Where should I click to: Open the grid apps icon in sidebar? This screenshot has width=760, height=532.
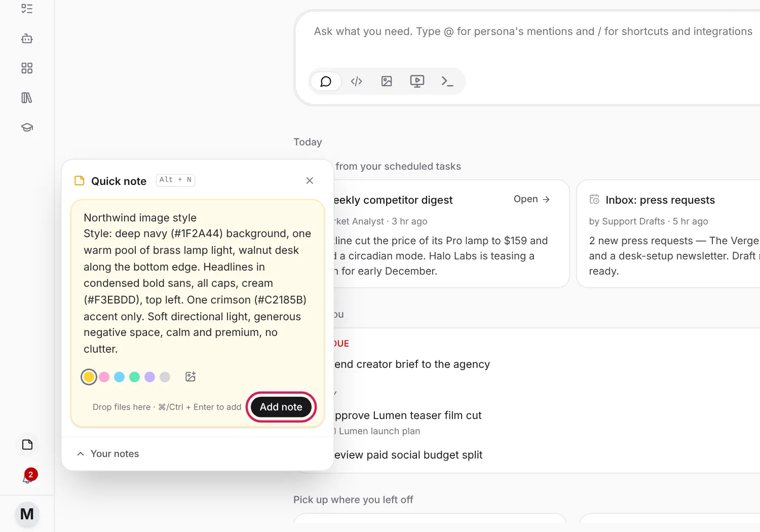coord(27,68)
